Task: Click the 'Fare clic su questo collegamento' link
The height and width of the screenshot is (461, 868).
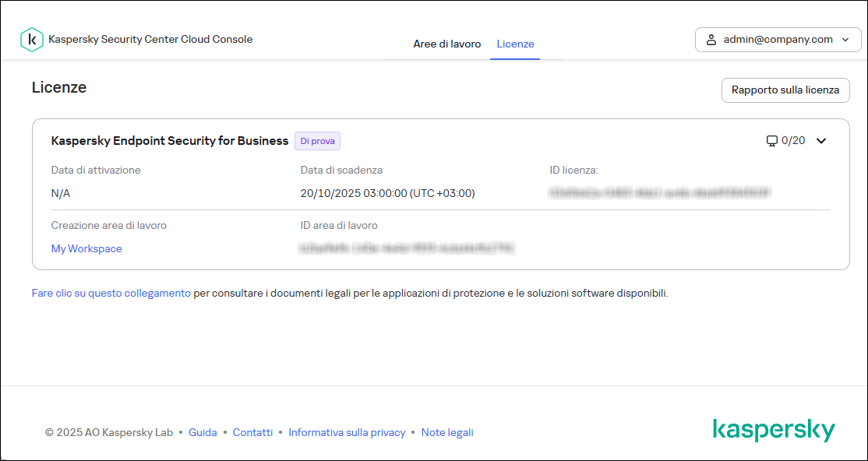Action: pos(110,293)
